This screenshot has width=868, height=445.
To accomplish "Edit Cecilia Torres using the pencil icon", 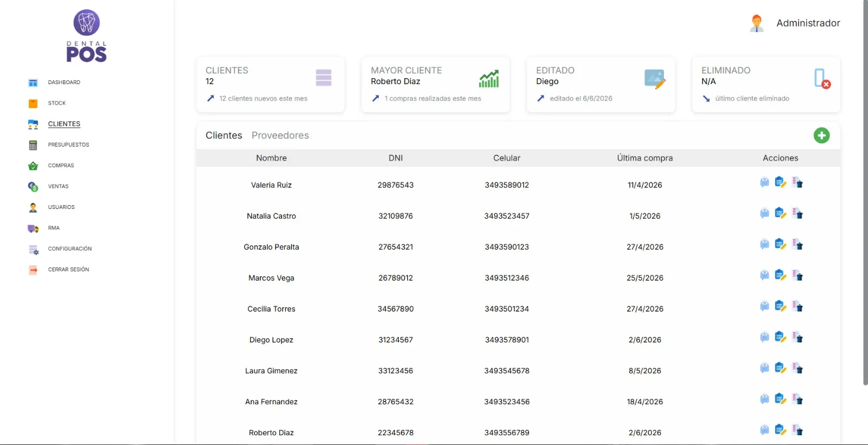I will pos(781,306).
